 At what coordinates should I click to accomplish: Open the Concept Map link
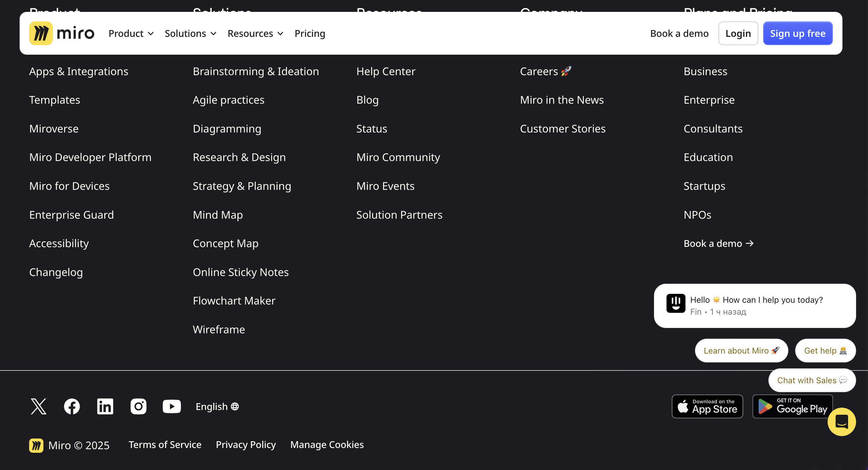[225, 243]
